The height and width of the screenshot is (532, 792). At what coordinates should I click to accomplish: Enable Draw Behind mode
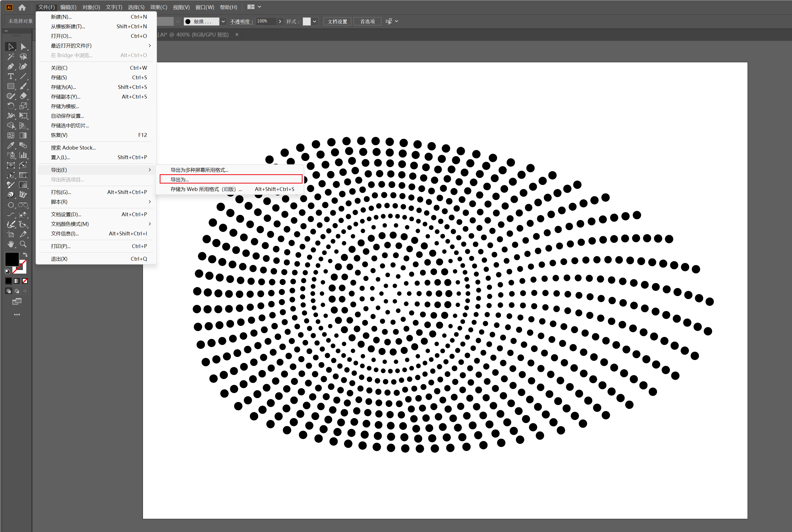[17, 291]
